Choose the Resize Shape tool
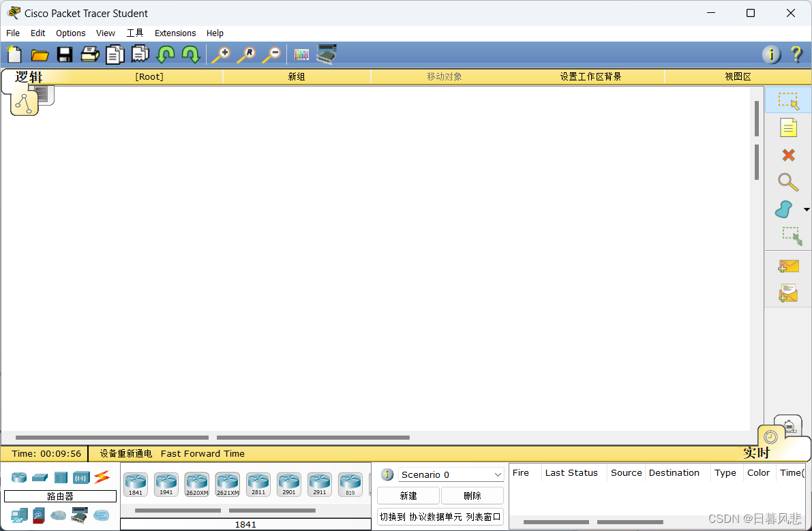Screen dimensions: 812x531 click(792, 236)
